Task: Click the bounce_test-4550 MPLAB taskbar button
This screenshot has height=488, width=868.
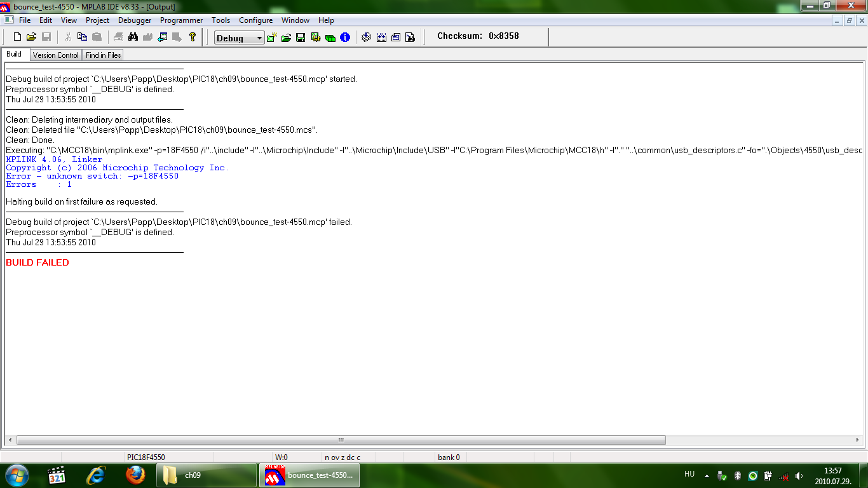Action: (x=309, y=475)
